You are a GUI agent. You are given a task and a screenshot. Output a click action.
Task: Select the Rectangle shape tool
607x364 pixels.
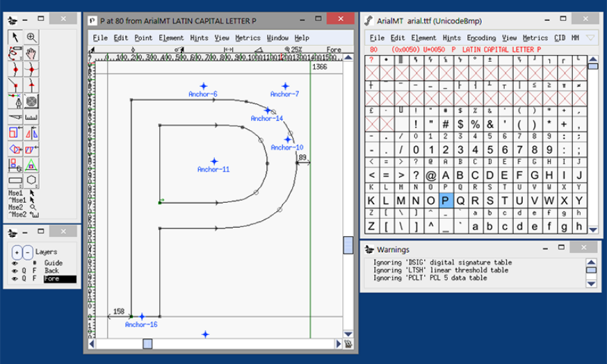click(15, 181)
